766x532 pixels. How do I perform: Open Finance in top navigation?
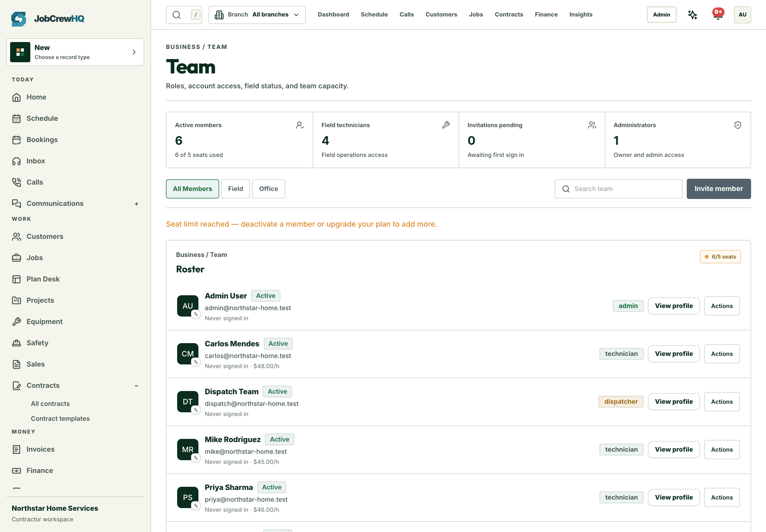click(546, 15)
